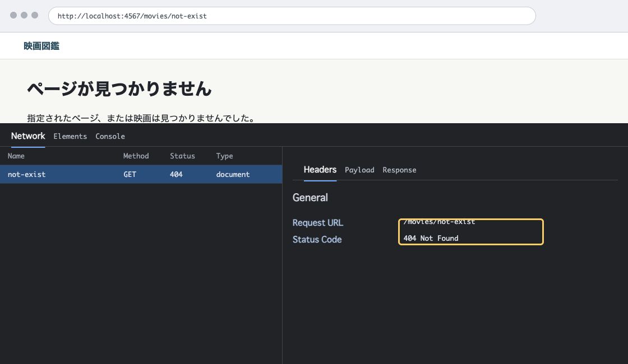Click the Status column header

click(182, 156)
